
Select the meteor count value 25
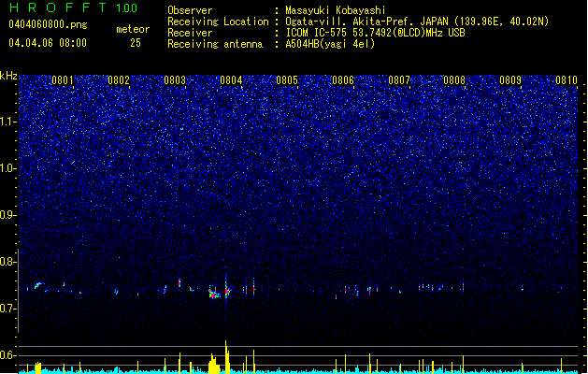(136, 43)
